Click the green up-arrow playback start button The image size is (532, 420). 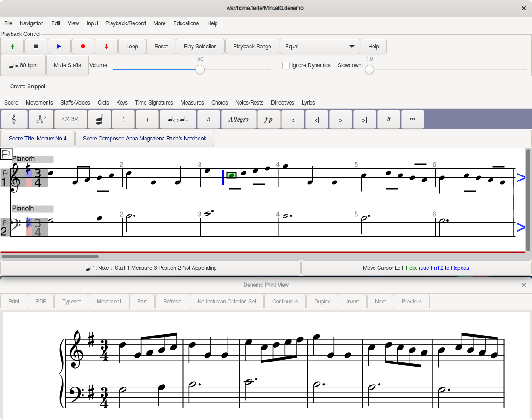click(x=12, y=47)
